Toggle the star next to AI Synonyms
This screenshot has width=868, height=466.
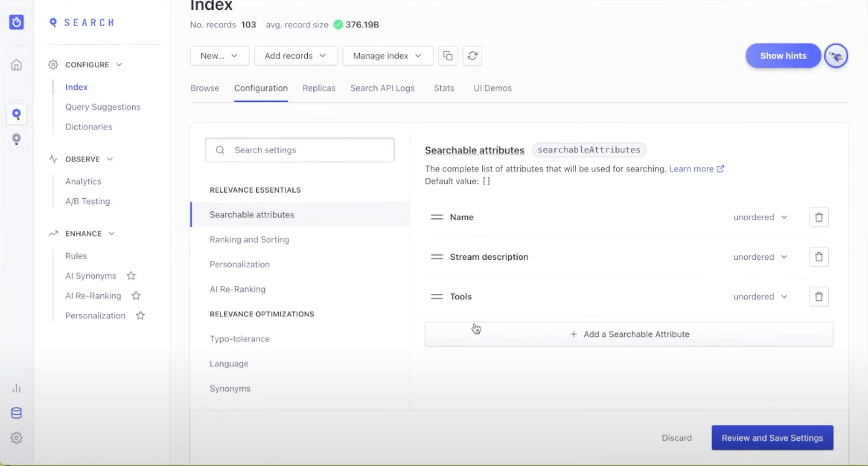pyautogui.click(x=131, y=276)
